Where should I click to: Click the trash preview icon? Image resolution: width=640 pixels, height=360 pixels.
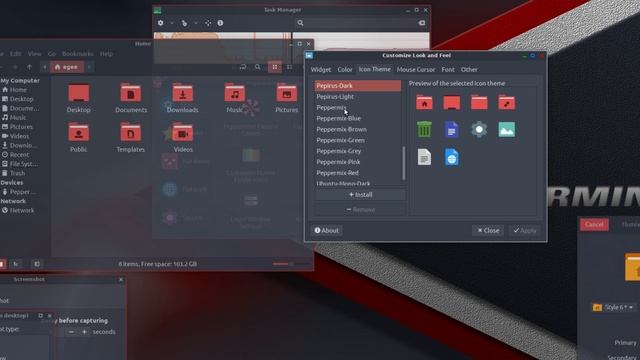click(424, 129)
